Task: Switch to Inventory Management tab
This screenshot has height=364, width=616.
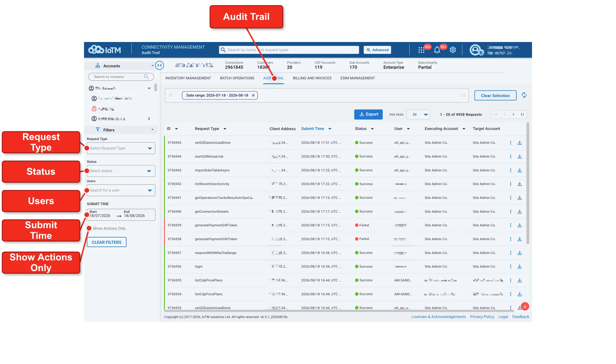Action: pos(188,78)
